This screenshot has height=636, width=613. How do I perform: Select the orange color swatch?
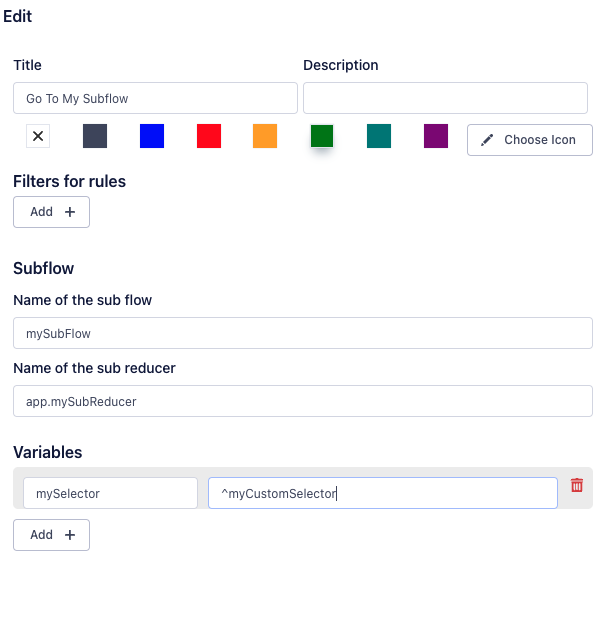point(265,137)
